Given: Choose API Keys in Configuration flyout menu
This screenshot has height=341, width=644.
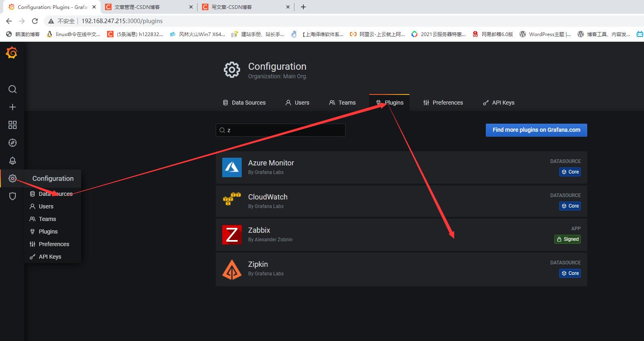Looking at the screenshot, I should [x=53, y=257].
